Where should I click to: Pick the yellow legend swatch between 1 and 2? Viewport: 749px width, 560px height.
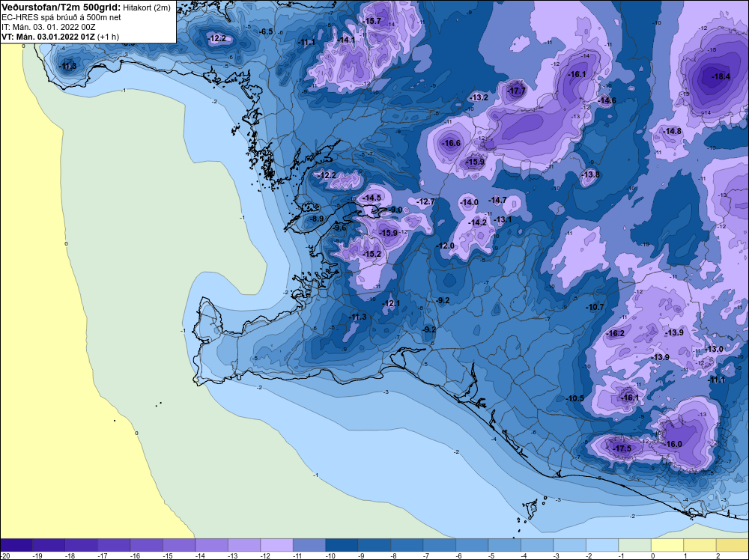[x=700, y=545]
